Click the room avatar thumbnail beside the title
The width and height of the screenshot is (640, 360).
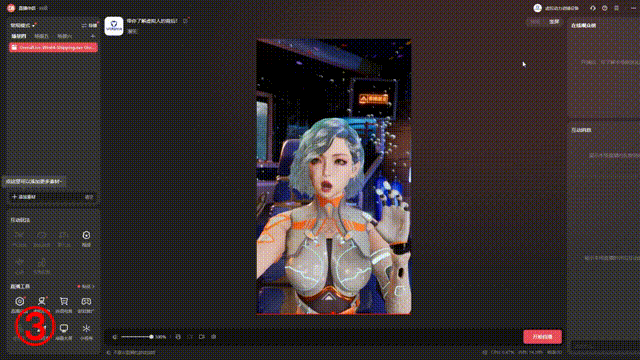pyautogui.click(x=114, y=26)
